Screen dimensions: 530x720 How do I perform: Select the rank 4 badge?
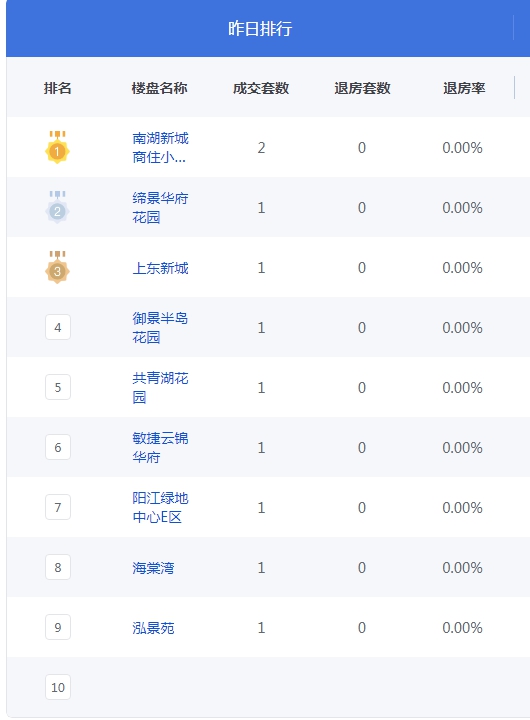[x=58, y=327]
